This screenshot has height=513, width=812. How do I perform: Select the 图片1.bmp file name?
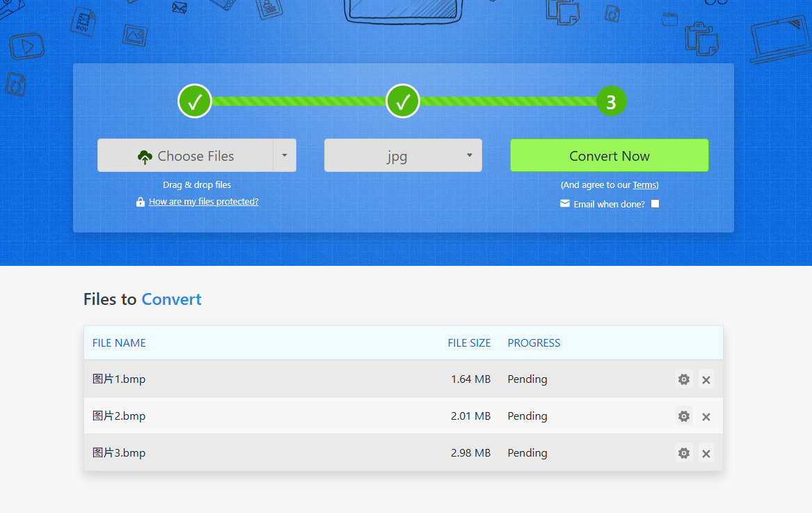coord(119,379)
